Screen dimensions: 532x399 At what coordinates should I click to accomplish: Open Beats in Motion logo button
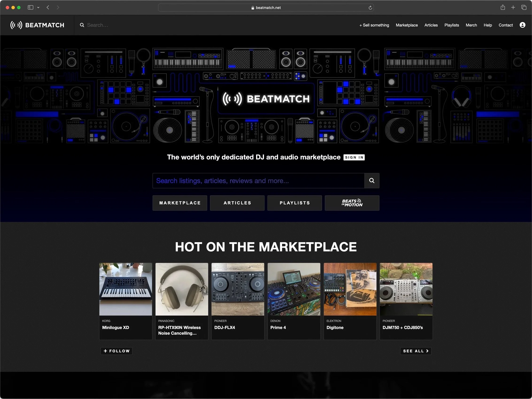coord(352,203)
